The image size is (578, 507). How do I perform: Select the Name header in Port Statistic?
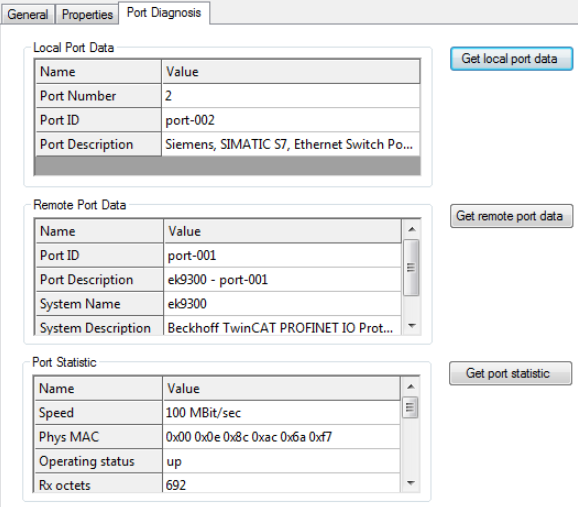[x=98, y=388]
